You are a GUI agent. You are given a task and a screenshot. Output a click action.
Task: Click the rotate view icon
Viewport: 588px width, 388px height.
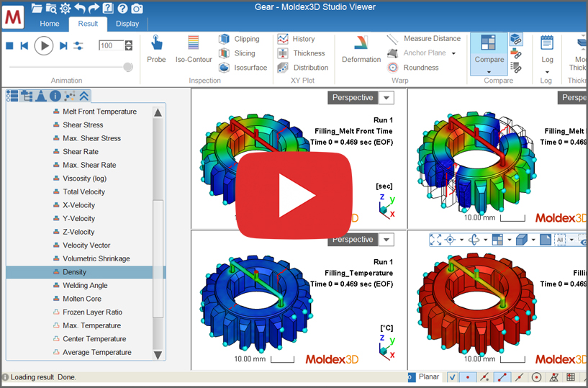click(474, 240)
